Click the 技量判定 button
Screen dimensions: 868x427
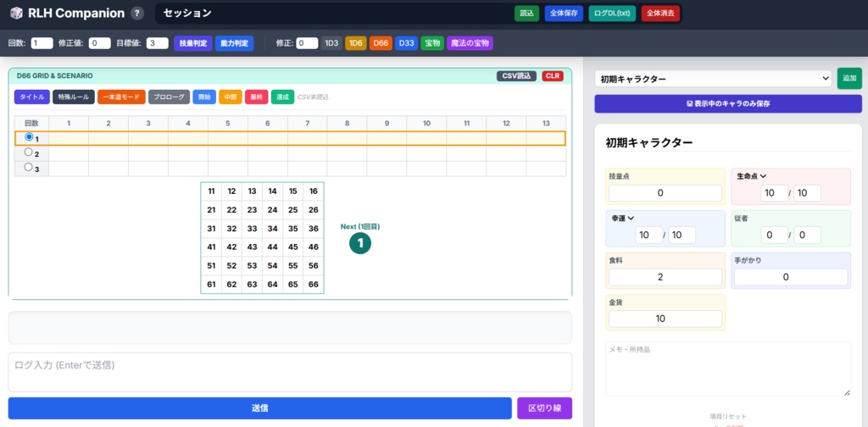[x=193, y=43]
